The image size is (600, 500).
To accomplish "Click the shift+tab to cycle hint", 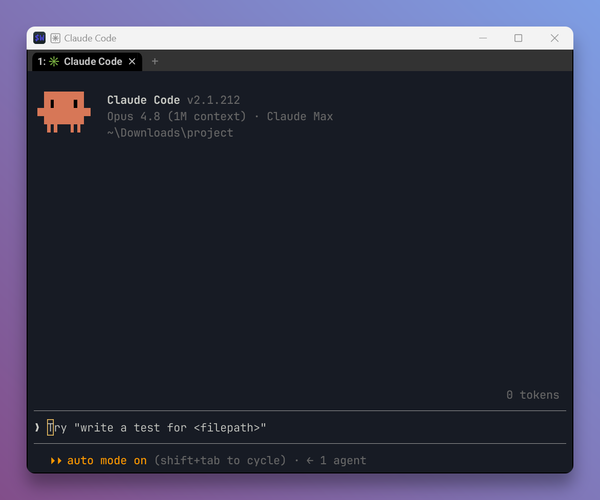I will point(220,460).
